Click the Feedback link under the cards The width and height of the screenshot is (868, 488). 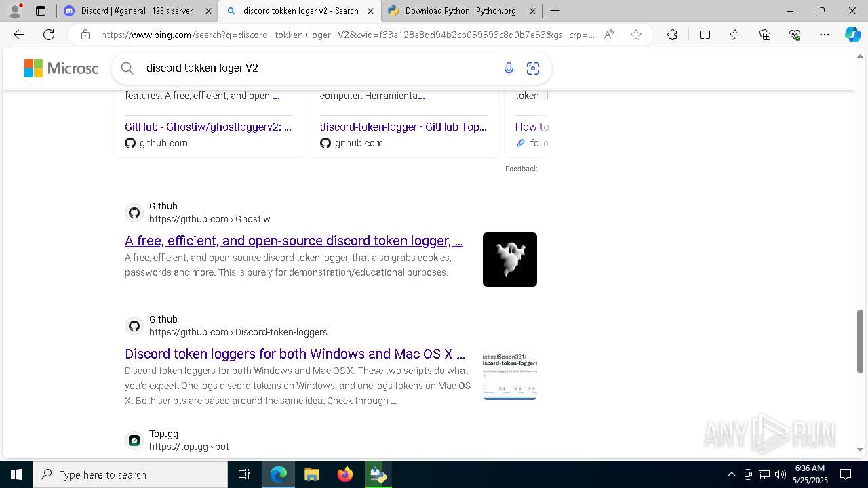click(521, 169)
